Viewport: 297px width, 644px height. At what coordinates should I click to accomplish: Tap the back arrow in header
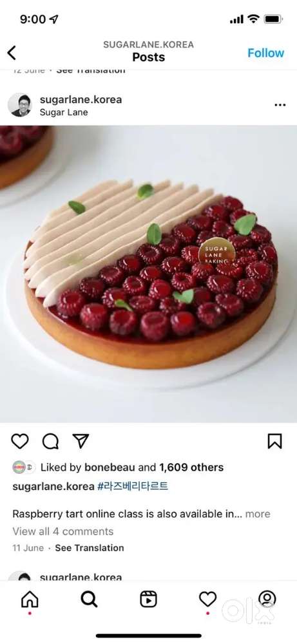[12, 53]
